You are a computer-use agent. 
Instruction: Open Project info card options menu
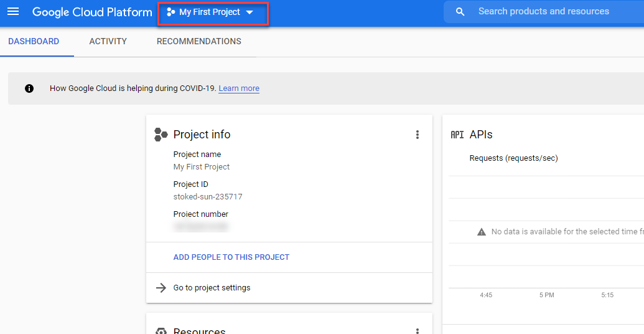418,135
